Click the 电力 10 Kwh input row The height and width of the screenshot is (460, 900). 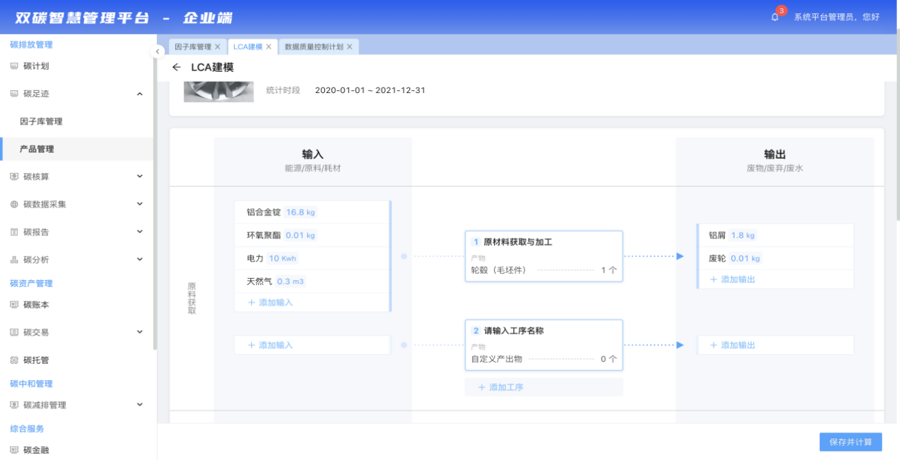click(312, 258)
